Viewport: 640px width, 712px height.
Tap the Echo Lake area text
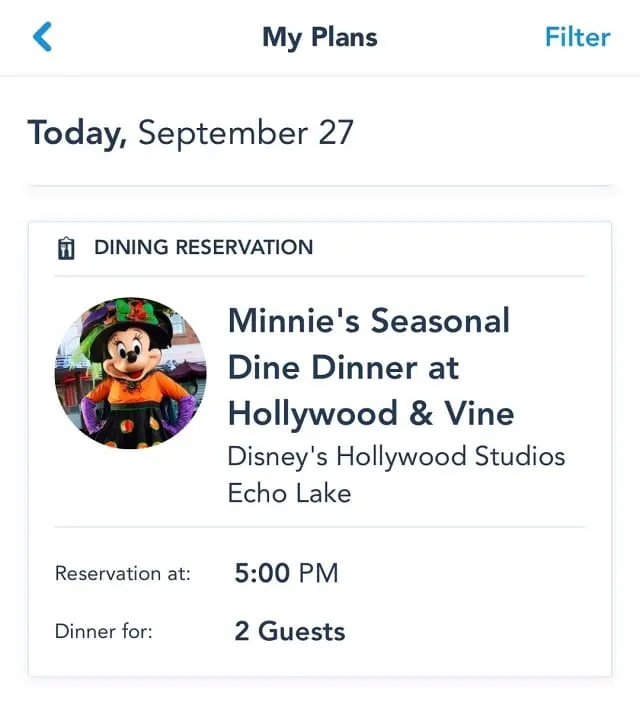pos(289,493)
